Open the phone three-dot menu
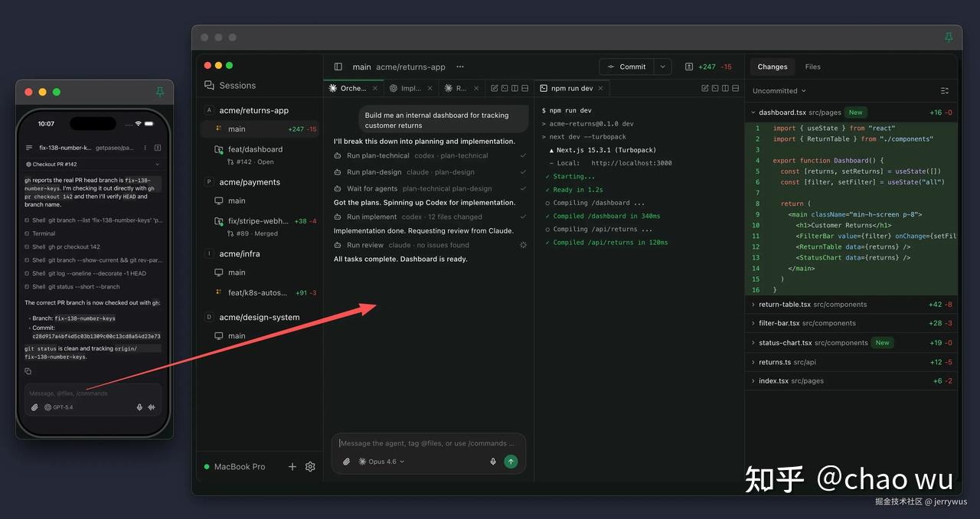 145,148
